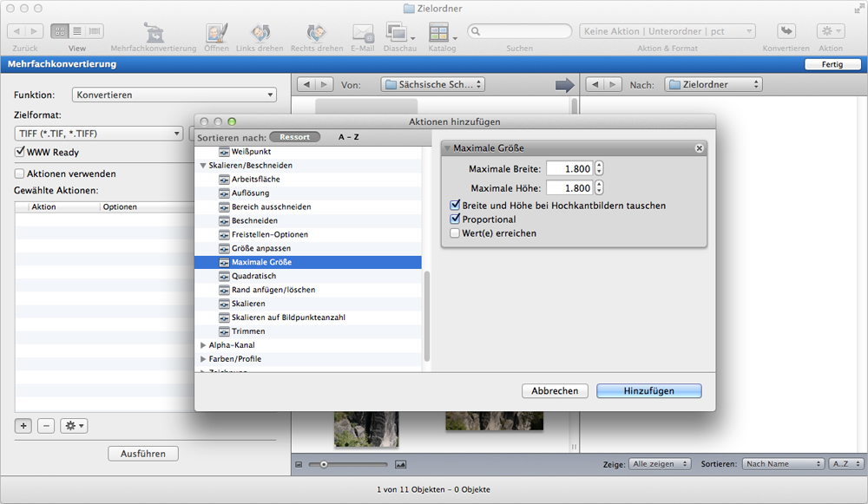Image resolution: width=868 pixels, height=504 pixels.
Task: Open the Zeige Alle zeigen popup
Action: click(660, 464)
